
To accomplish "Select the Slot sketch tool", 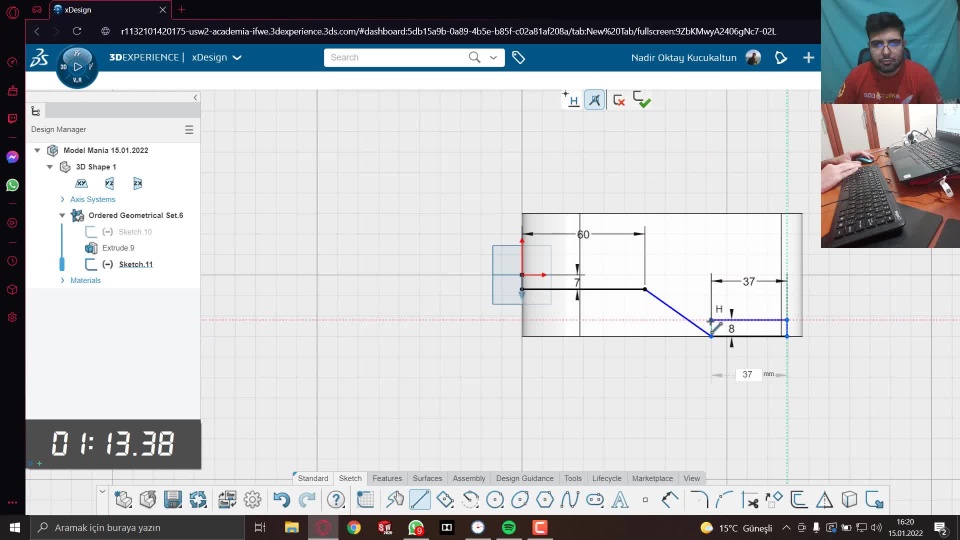I will [595, 500].
